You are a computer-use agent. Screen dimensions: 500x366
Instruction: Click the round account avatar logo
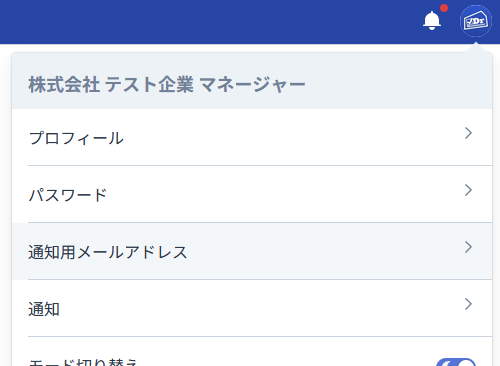[476, 21]
